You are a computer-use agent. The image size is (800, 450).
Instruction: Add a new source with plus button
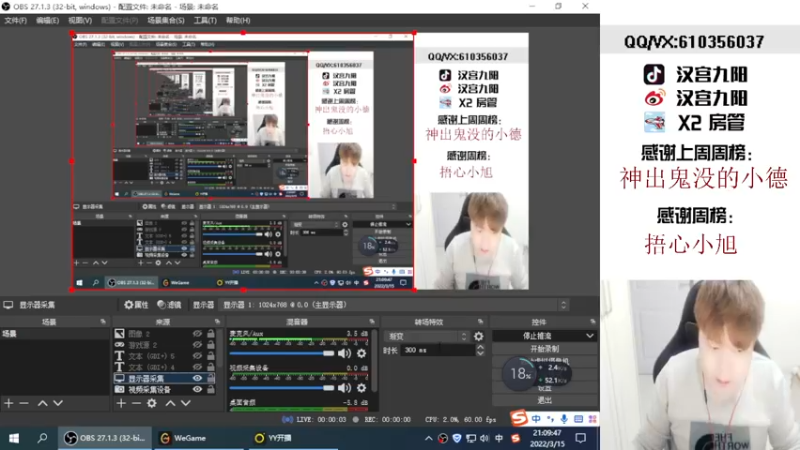point(121,403)
